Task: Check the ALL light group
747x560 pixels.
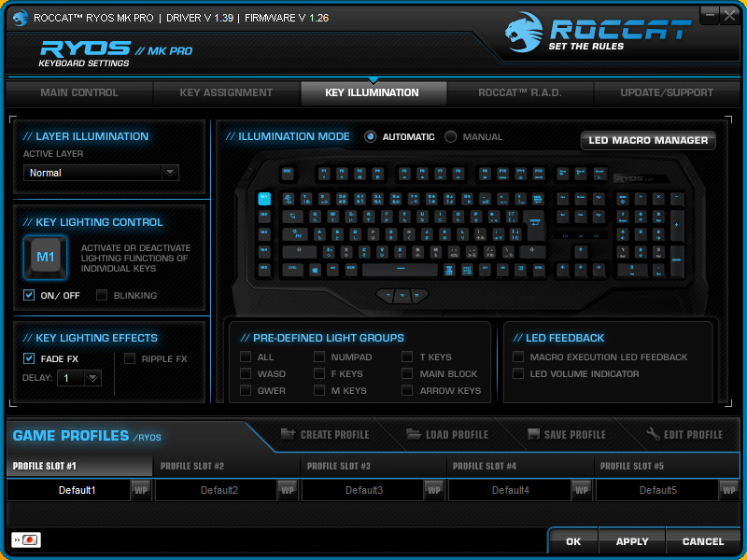Action: (246, 357)
